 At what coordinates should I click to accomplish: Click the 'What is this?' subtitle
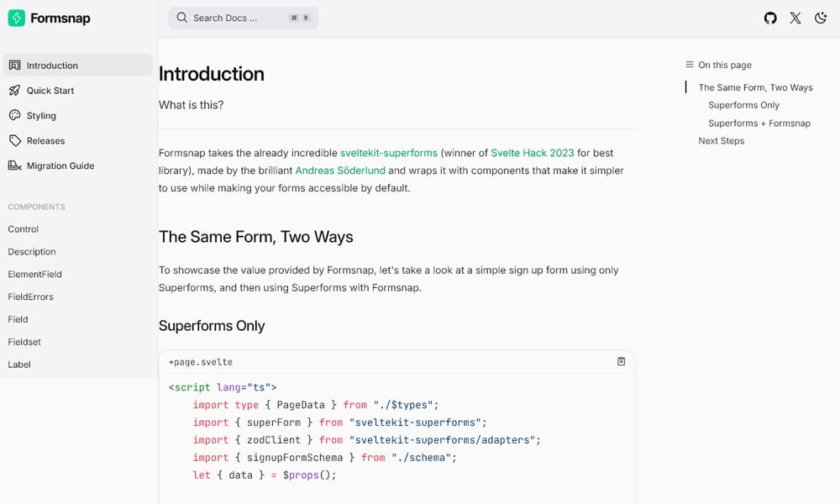pyautogui.click(x=192, y=105)
